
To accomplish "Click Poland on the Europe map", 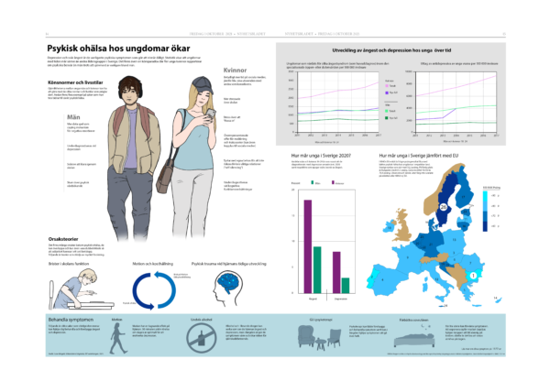I will pos(453,240).
